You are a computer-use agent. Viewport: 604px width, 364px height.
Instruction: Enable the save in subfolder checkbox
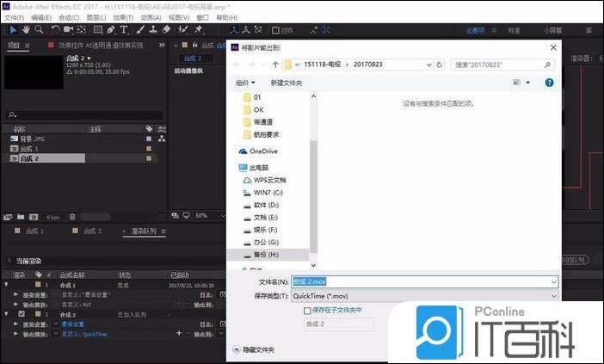click(308, 310)
